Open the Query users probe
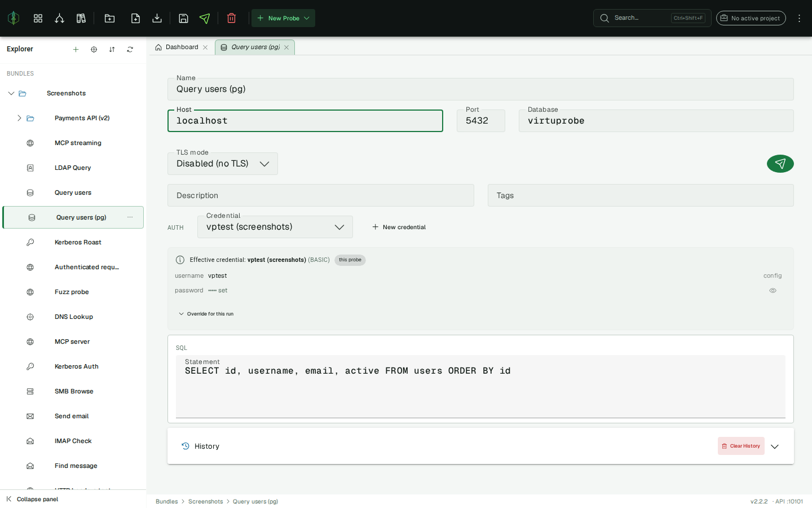Screen dimensions: 812x508 73,192
